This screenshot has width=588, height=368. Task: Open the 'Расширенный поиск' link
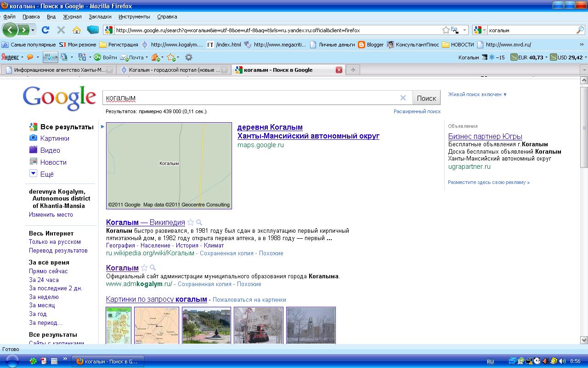click(417, 111)
